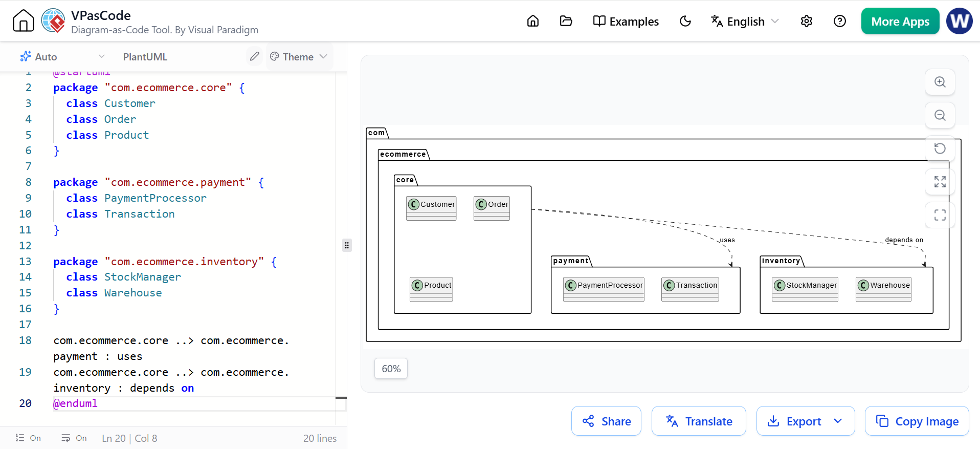The width and height of the screenshot is (980, 449).
Task: Click the Customer class in the diagram
Action: click(431, 208)
